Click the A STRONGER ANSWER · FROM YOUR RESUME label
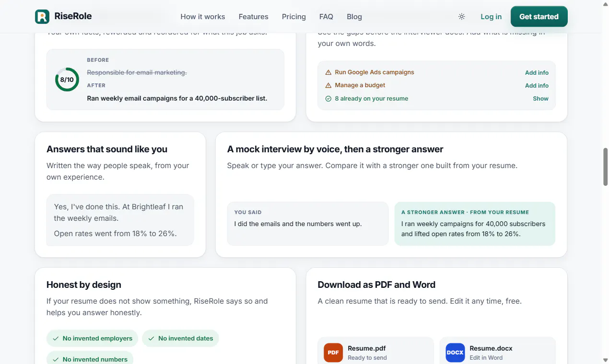Screen dimensions: 609x364 click(465, 212)
